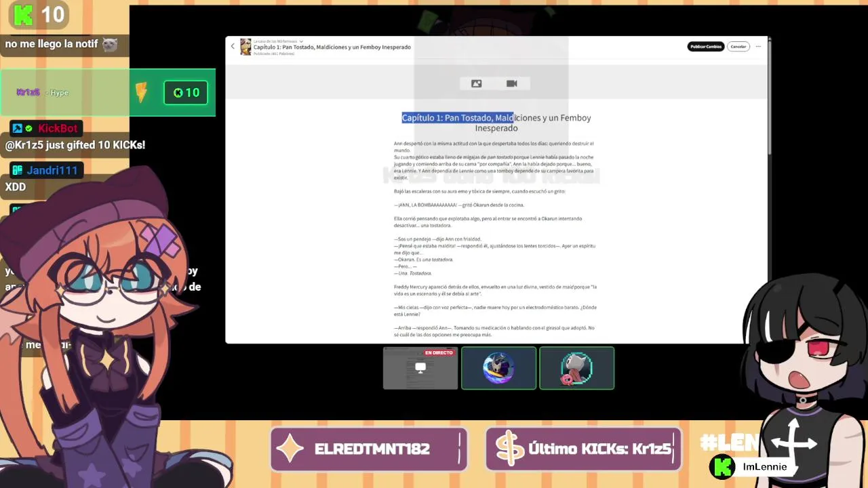Click the Jandri111 username in chat

pos(52,170)
